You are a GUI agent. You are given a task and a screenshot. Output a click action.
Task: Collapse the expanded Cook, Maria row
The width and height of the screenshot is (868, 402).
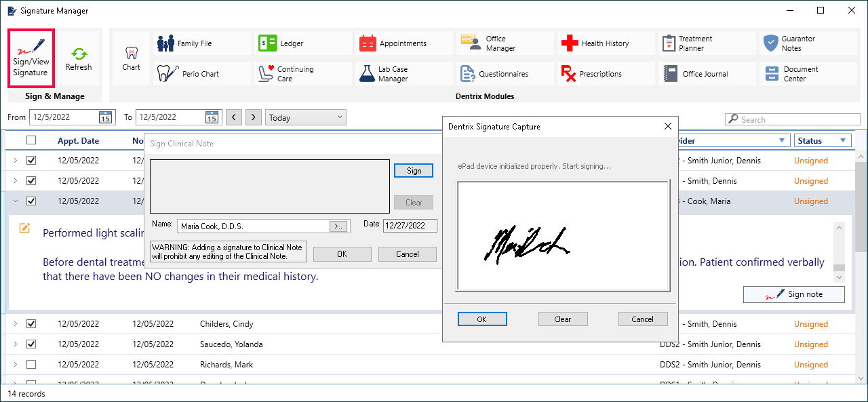[x=15, y=201]
